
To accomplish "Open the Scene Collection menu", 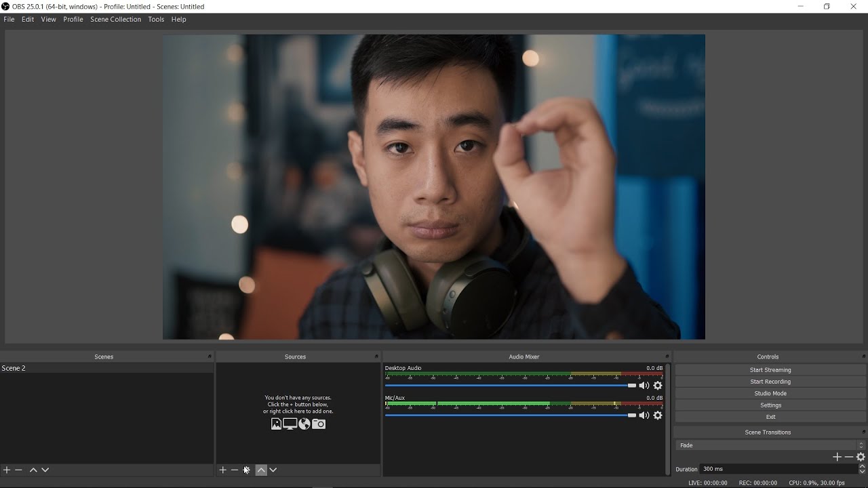I will click(x=116, y=19).
